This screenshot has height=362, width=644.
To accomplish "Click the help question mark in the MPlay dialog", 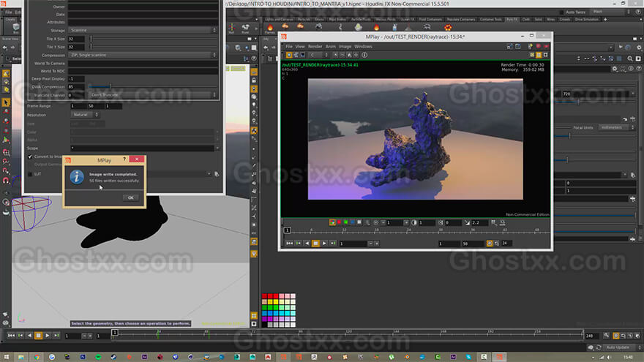I will point(124,159).
